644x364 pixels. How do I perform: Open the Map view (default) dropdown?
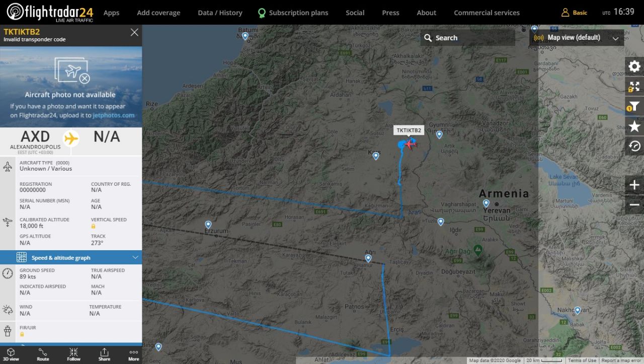[x=577, y=38]
